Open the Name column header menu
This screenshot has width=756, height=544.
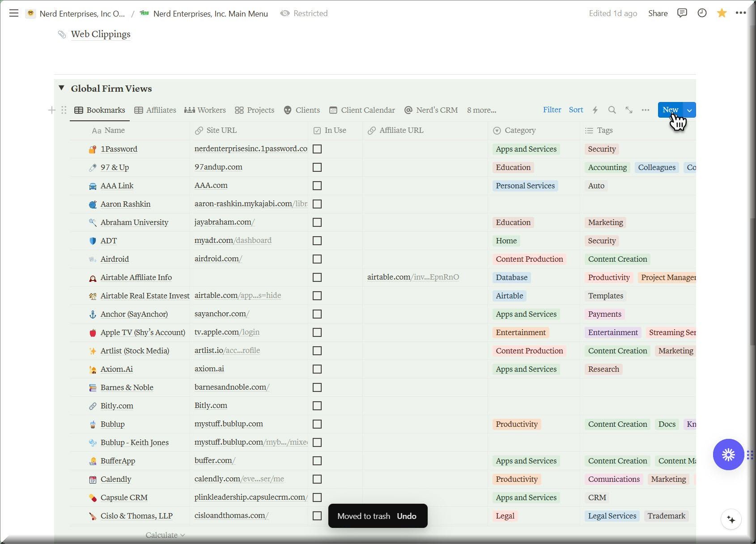(131, 131)
